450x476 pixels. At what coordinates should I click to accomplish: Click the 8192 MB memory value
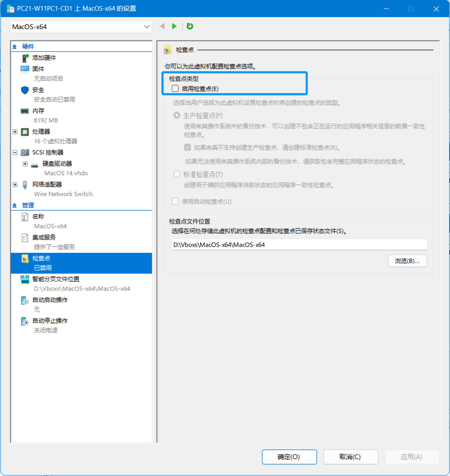46,121
